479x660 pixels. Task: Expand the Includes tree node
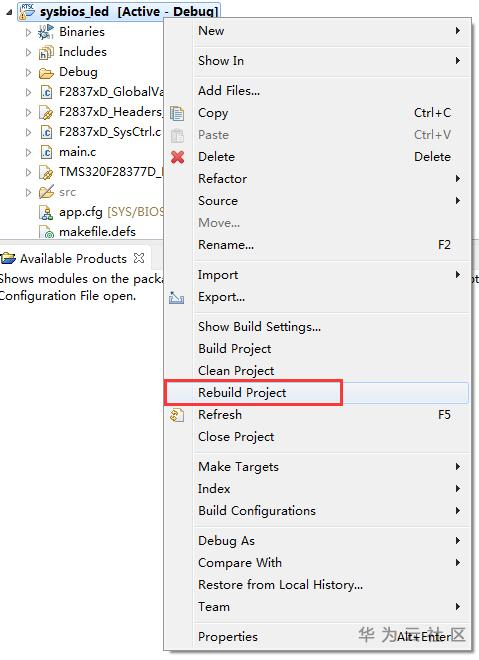(x=28, y=52)
